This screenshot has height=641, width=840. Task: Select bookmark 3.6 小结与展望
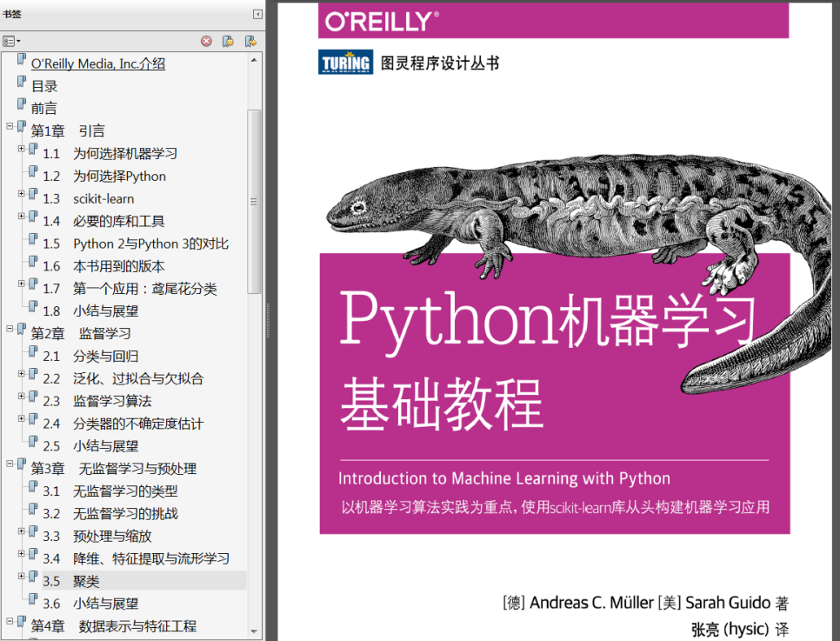tap(90, 604)
